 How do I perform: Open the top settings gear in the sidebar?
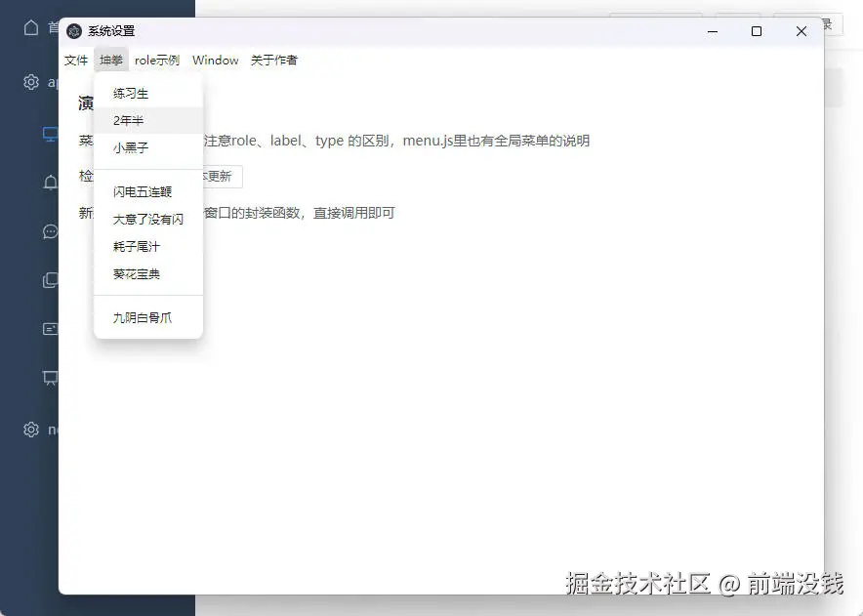[x=31, y=82]
